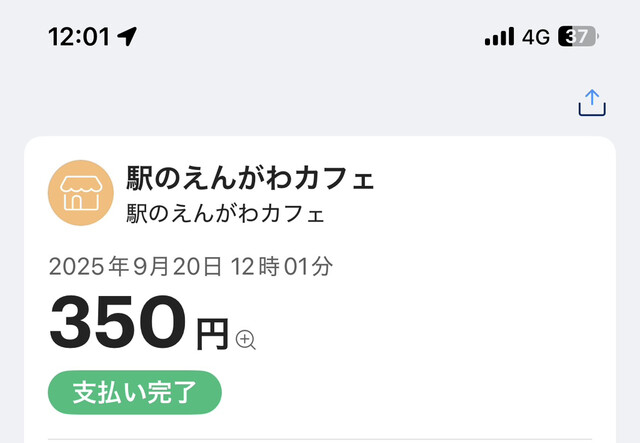Select the smaller 駅のえんがわカフェ subtitle
This screenshot has width=640, height=443.
225,214
